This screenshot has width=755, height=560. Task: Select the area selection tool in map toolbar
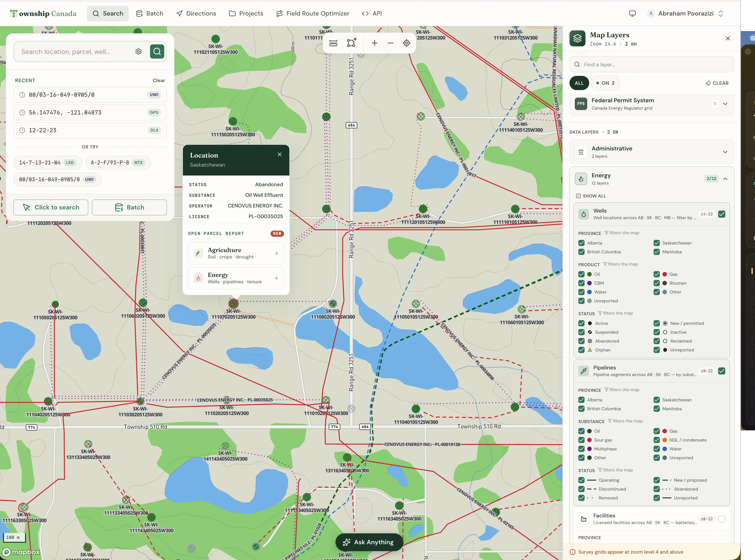coord(351,43)
